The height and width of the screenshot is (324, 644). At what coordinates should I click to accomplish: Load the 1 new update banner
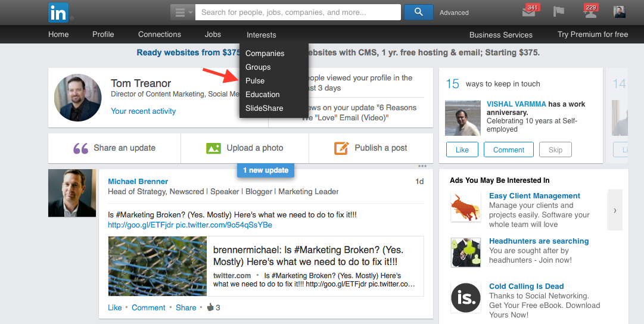click(266, 170)
